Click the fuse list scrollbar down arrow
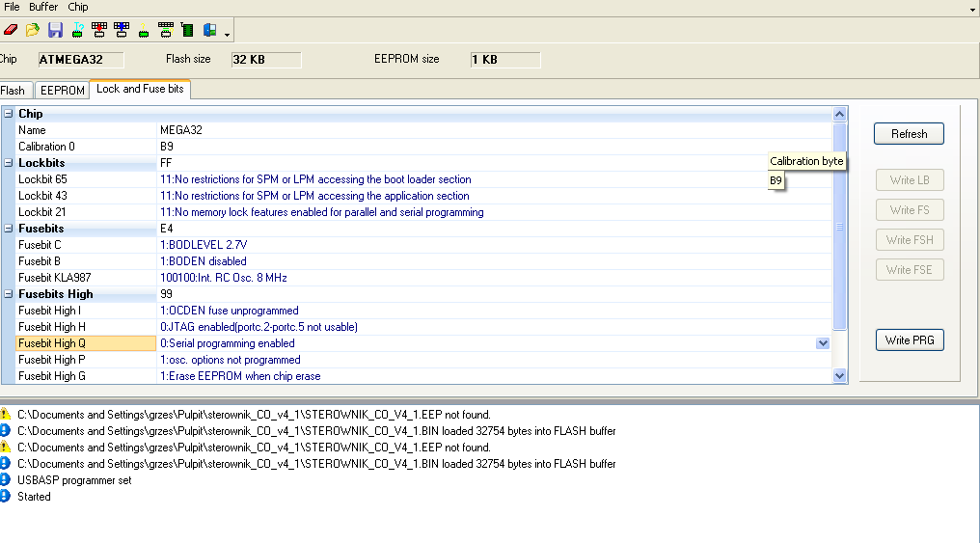The width and height of the screenshot is (980, 543). (839, 376)
